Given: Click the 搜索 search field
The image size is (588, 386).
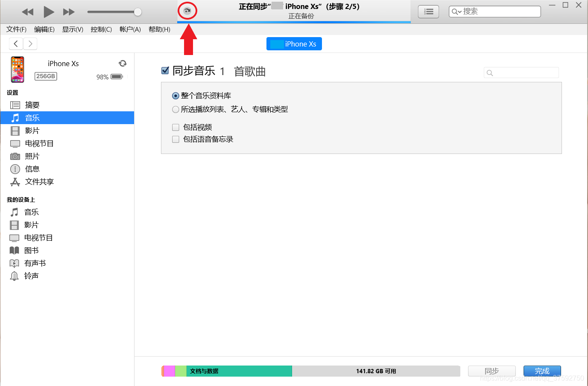Looking at the screenshot, I should click(x=495, y=12).
